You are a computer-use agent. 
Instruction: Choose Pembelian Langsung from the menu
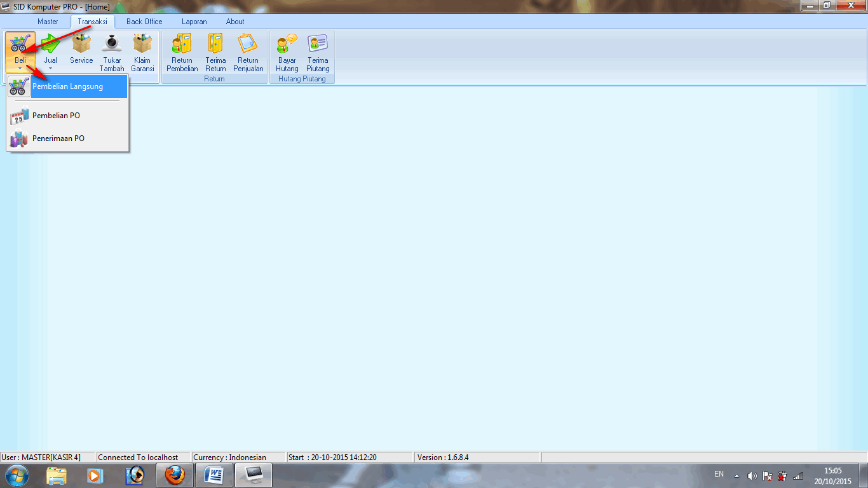tap(67, 86)
